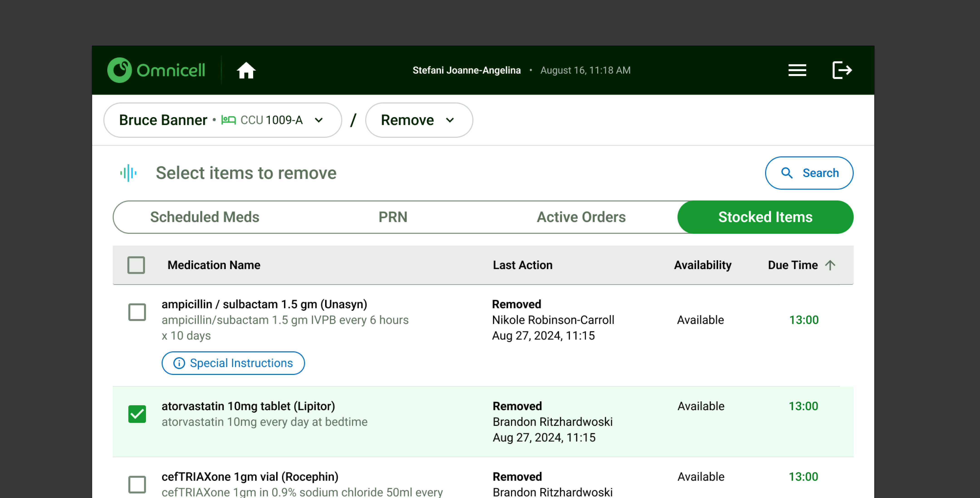Check the ampicillin / sulbactam checkbox
This screenshot has height=498, width=980.
pos(137,312)
